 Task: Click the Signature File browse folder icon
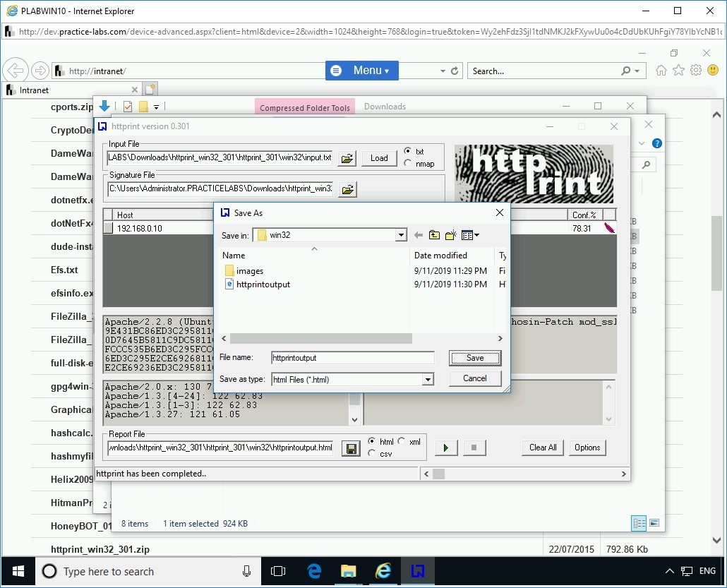[346, 188]
